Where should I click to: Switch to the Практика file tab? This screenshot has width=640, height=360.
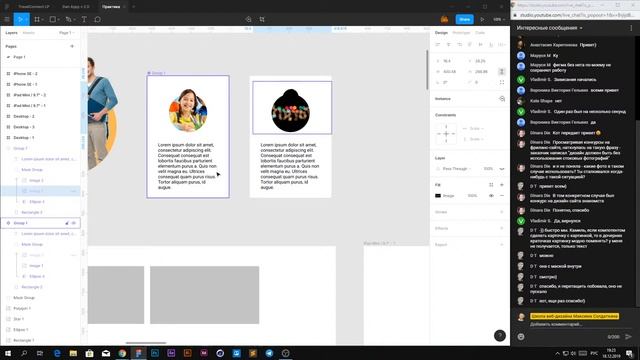(111, 7)
